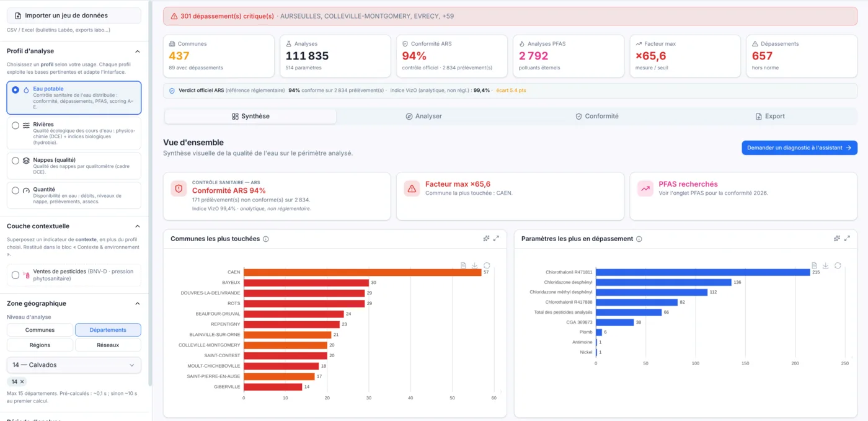Open the 14 — Calvados department dropdown
The height and width of the screenshot is (421, 868).
point(74,365)
